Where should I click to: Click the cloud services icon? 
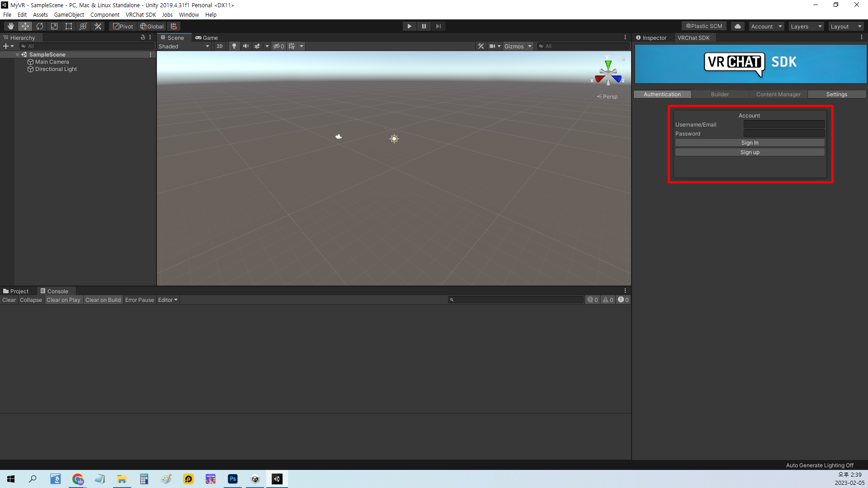tap(737, 26)
